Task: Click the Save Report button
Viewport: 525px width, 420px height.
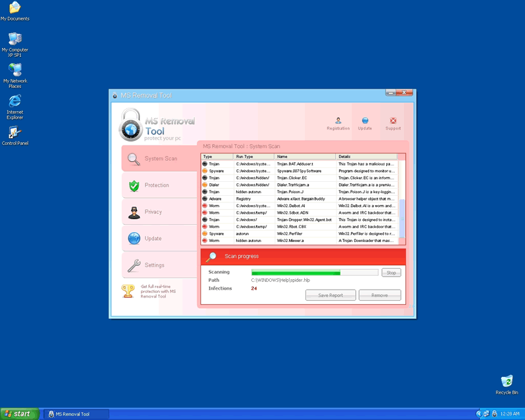Action: pyautogui.click(x=331, y=295)
